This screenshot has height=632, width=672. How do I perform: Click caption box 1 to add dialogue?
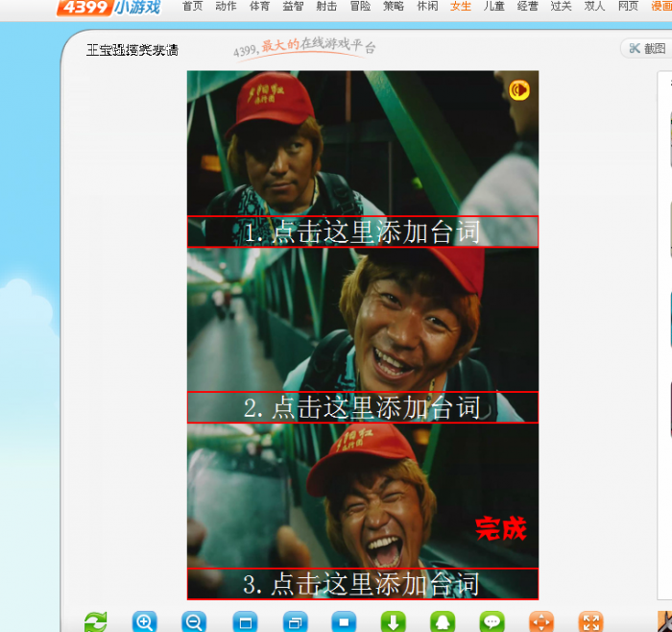[363, 231]
